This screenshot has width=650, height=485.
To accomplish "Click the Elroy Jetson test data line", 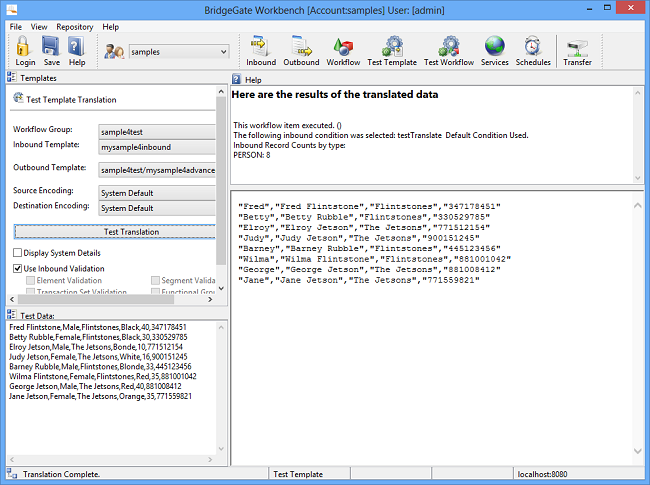I will pos(96,347).
